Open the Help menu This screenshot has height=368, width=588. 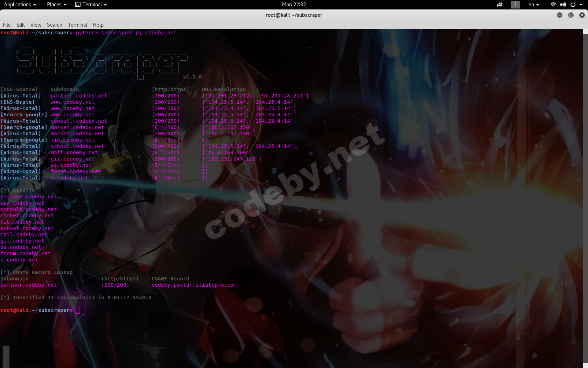coord(98,25)
